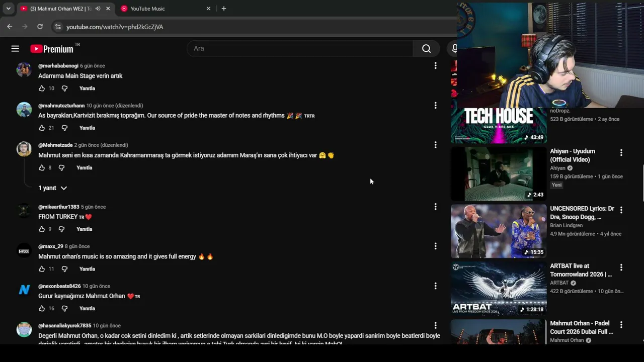Image resolution: width=644 pixels, height=362 pixels.
Task: Open @hasanaliakyurek7835 channel link
Action: point(65,326)
